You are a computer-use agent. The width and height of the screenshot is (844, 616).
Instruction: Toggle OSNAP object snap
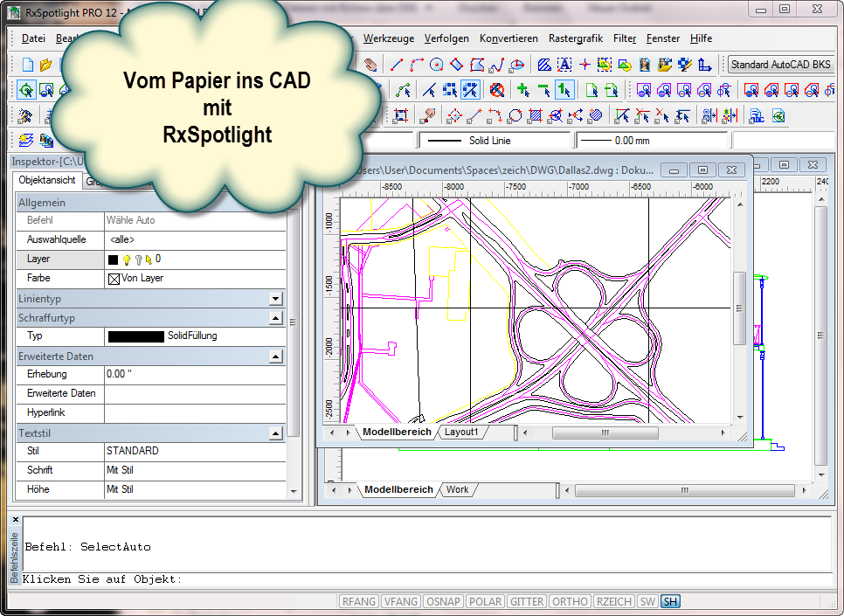[443, 601]
